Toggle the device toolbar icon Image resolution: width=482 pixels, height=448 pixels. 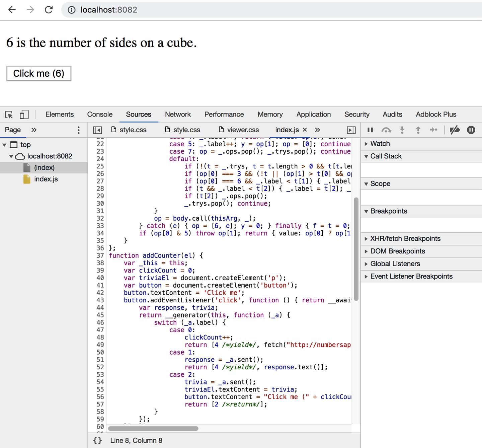pyautogui.click(x=24, y=115)
